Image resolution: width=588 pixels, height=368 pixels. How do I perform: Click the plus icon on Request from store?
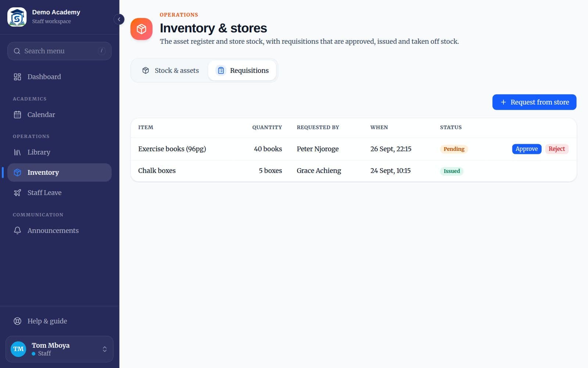click(503, 102)
